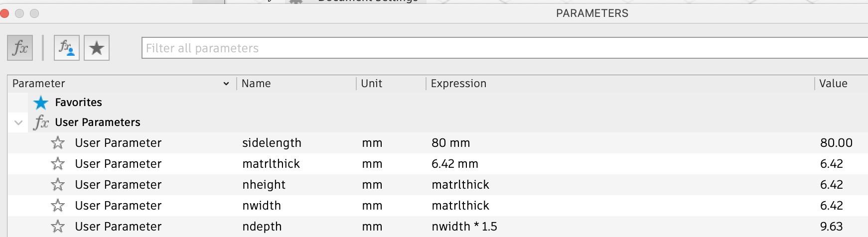Select the Favorites tree row

(78, 103)
